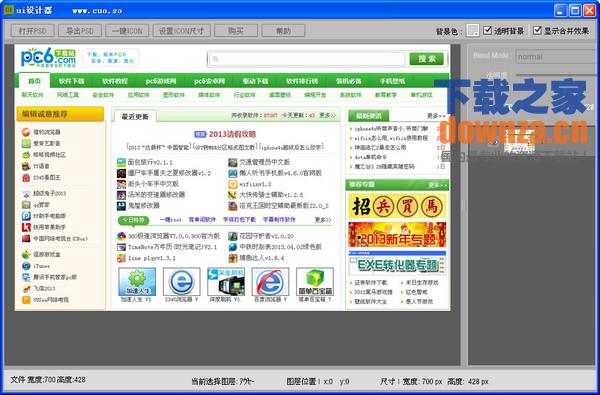600x395 pixels.
Task: Click the 快用苹果助手 icon in the sidebar
Action: [x=26, y=227]
